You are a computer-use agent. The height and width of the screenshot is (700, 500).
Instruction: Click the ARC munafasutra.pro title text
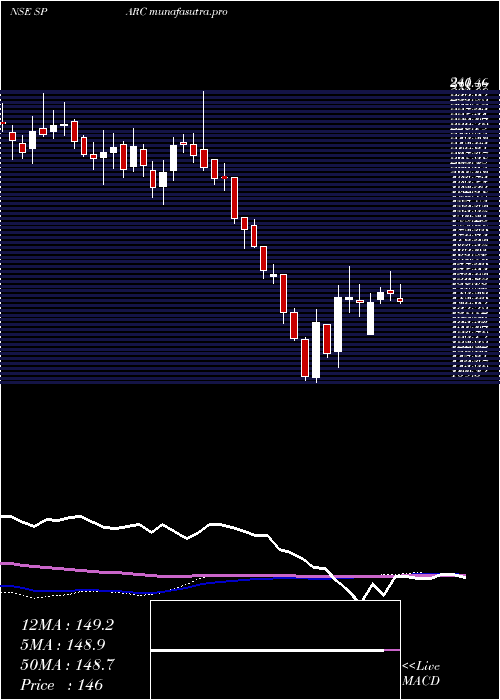coord(177,12)
